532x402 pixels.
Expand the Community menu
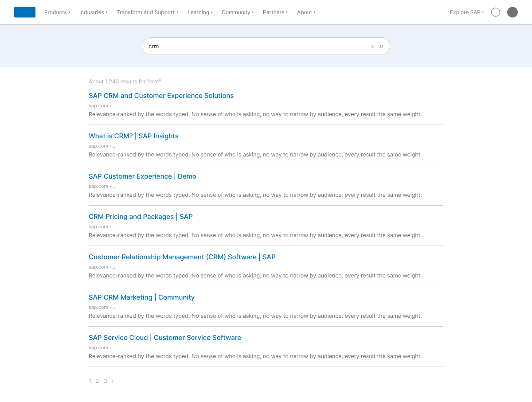click(238, 12)
